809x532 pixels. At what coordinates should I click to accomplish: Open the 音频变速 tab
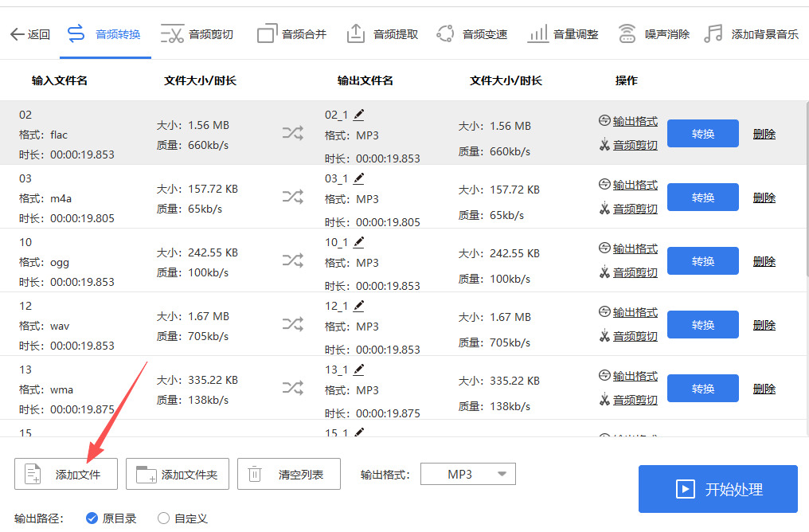tap(472, 34)
